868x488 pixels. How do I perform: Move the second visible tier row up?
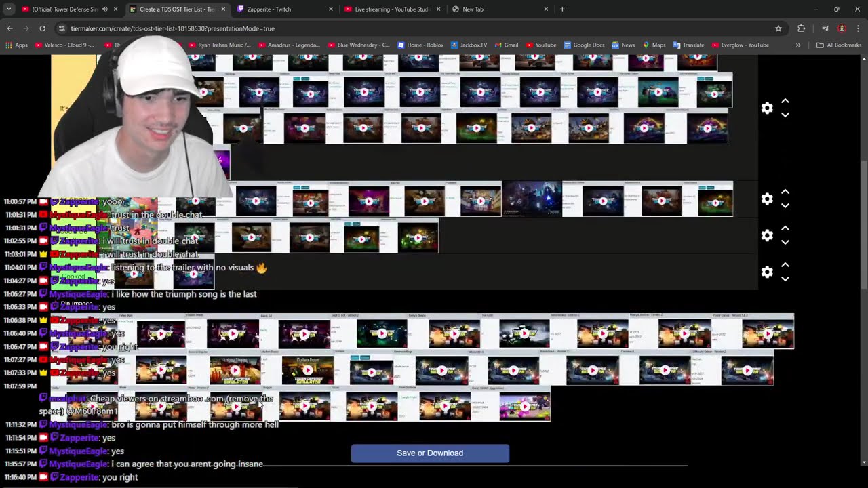pyautogui.click(x=785, y=192)
